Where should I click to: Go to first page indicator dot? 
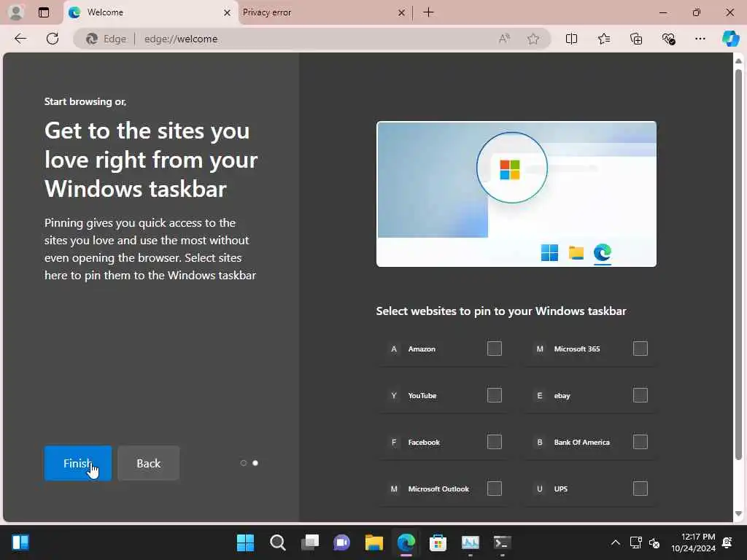pos(244,463)
